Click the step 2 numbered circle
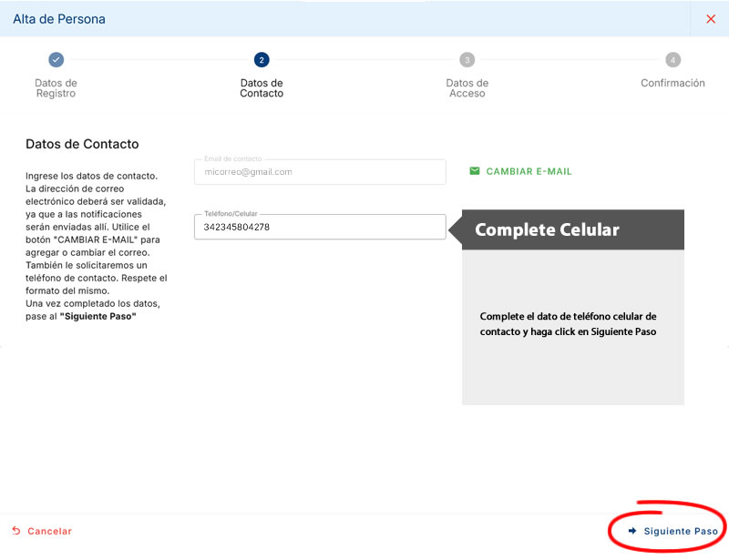The height and width of the screenshot is (560, 729). (262, 60)
